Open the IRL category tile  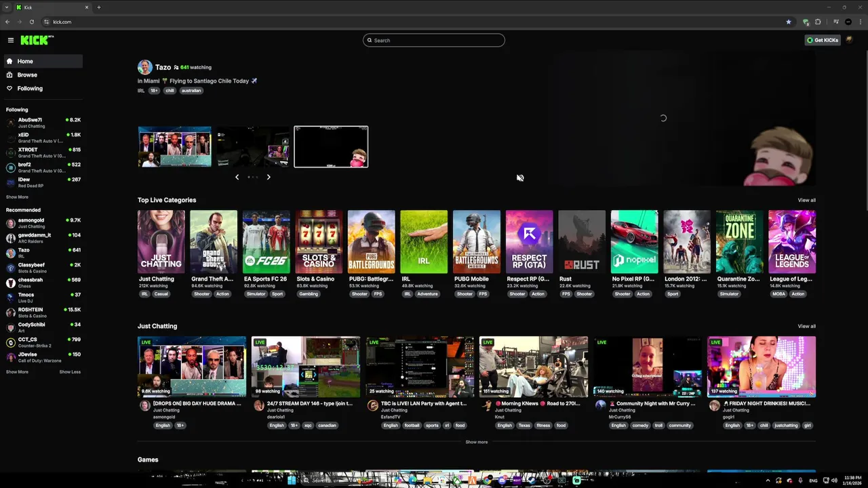click(424, 242)
